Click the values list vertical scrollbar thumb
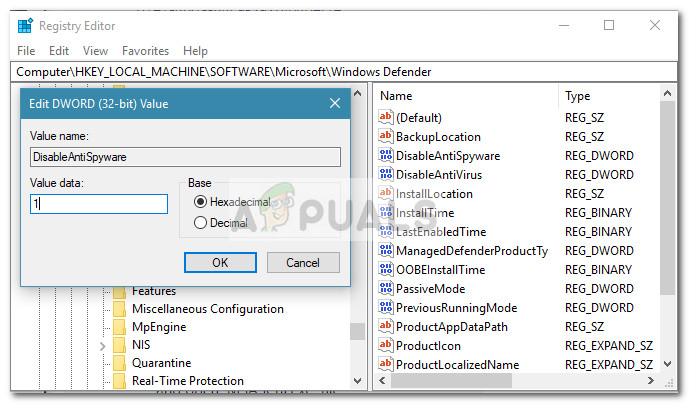The image size is (689, 404). [x=667, y=198]
